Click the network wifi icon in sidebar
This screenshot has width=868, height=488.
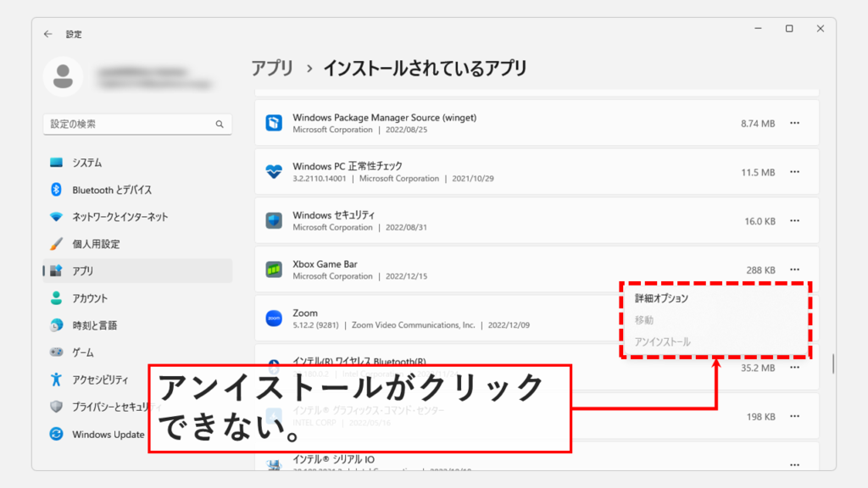pos(56,217)
